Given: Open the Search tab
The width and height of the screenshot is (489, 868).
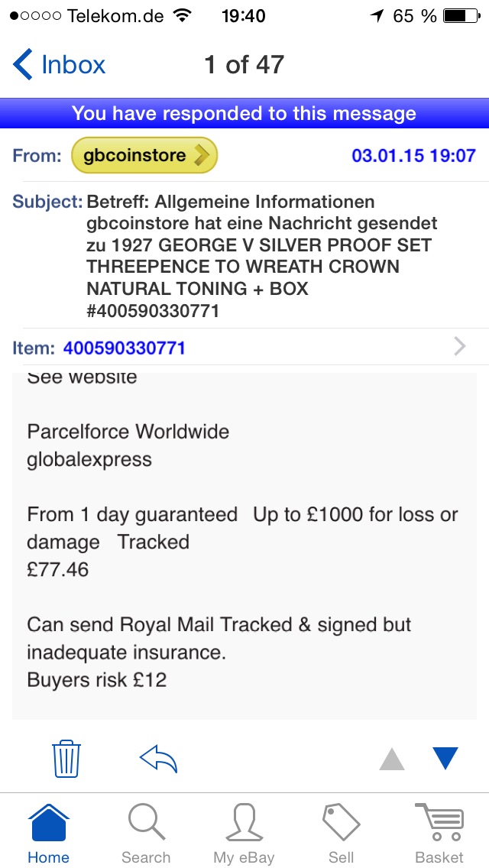Looking at the screenshot, I should click(x=146, y=833).
